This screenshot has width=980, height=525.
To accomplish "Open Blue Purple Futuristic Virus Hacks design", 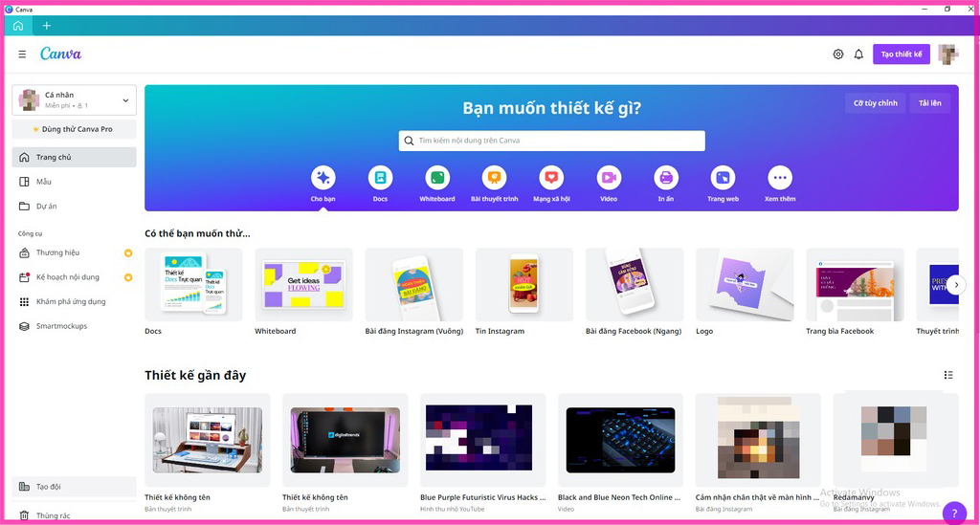I will pos(483,440).
